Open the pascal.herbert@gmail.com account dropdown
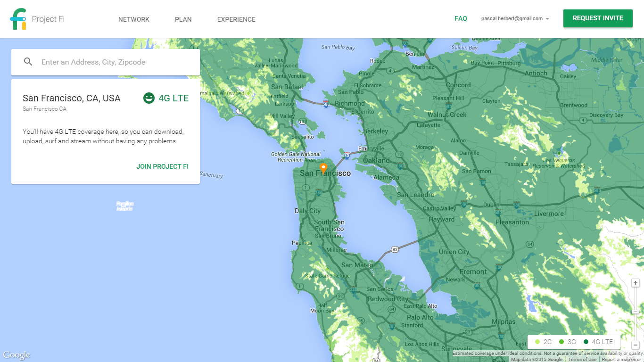Image resolution: width=644 pixels, height=362 pixels. [515, 19]
